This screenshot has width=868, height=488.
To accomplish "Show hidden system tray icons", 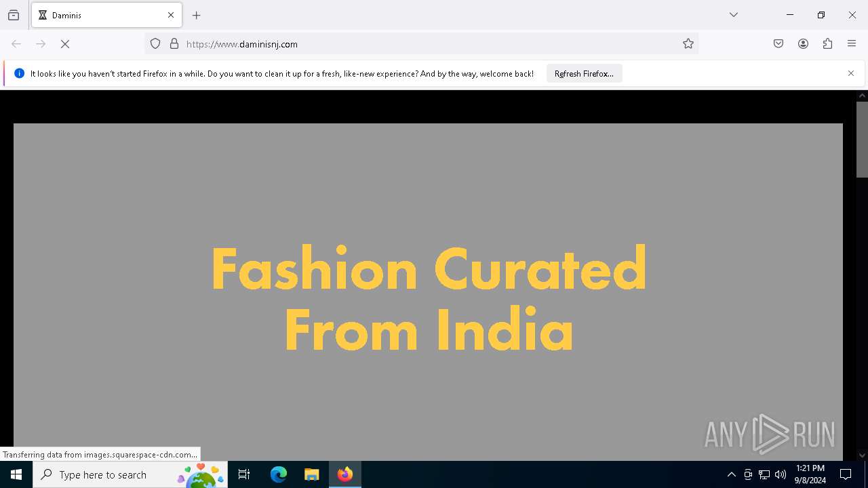I will pos(731,474).
